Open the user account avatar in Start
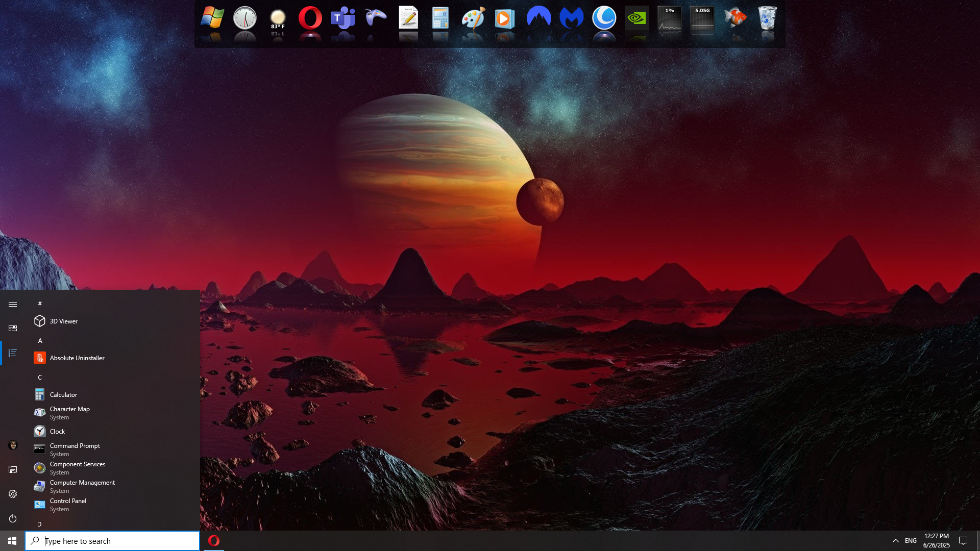 point(13,445)
